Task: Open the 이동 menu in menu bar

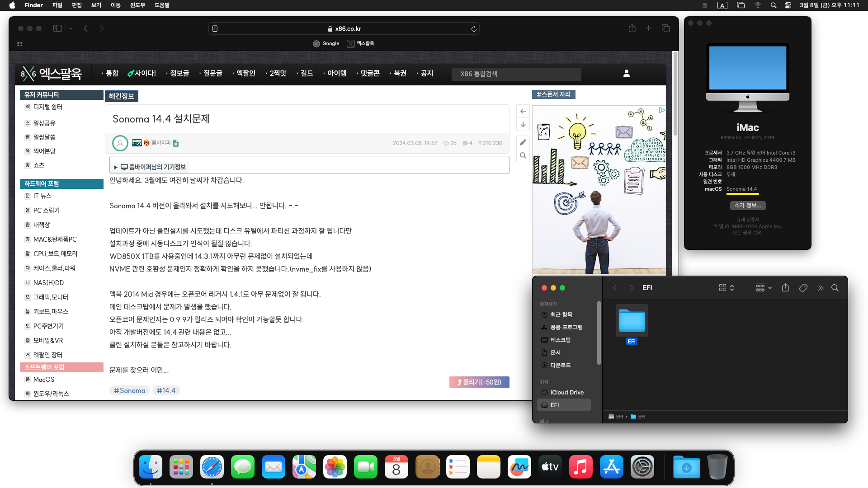Action: tap(116, 5)
